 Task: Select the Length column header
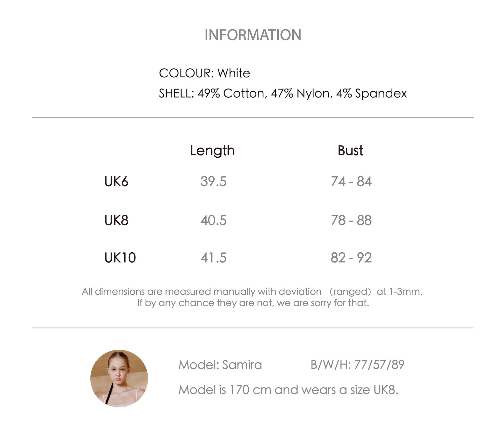[x=212, y=151]
